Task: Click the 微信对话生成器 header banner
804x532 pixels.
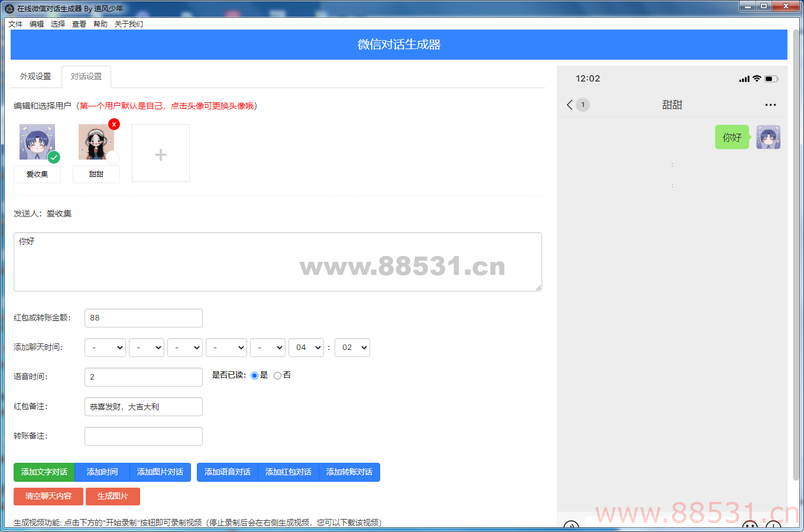Action: click(x=399, y=44)
